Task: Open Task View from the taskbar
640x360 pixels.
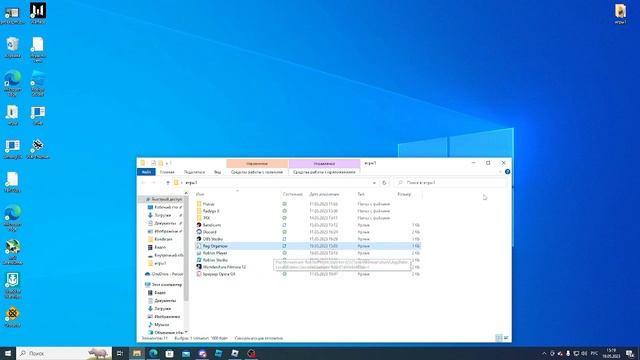Action: coord(120,353)
